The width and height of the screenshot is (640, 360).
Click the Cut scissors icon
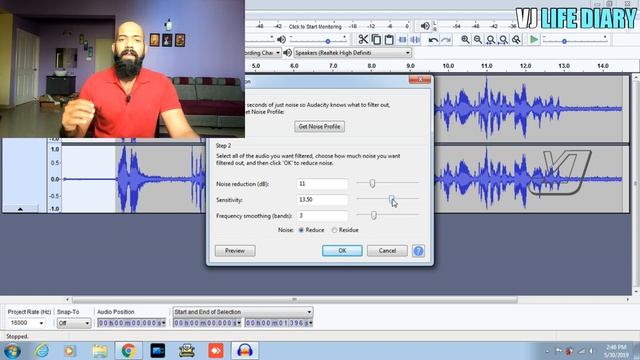(x=362, y=40)
